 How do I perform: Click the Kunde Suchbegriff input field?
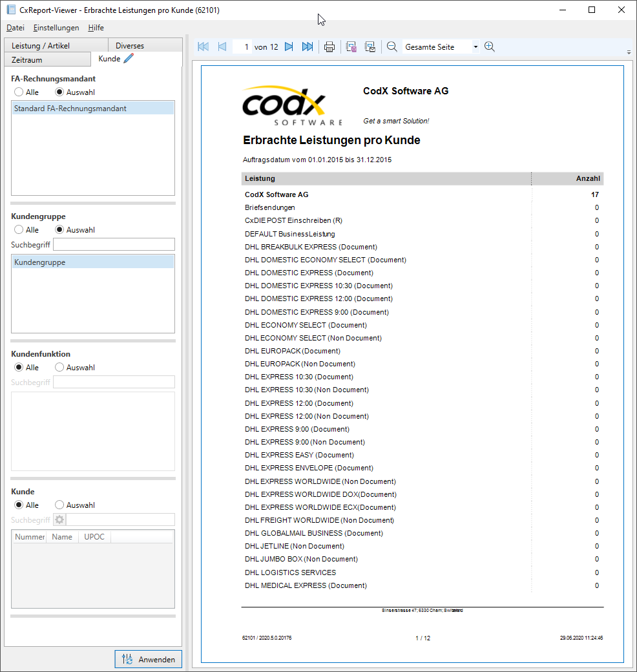(x=120, y=520)
